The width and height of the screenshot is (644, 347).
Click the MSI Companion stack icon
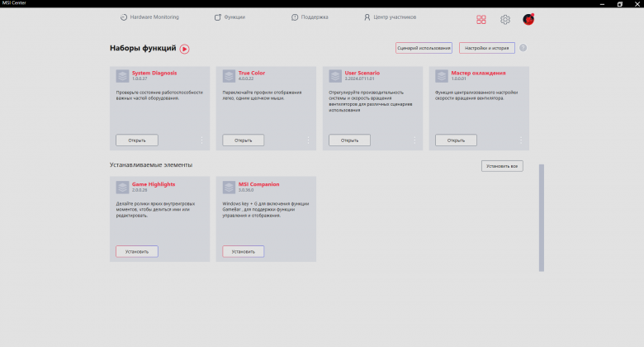pos(229,188)
